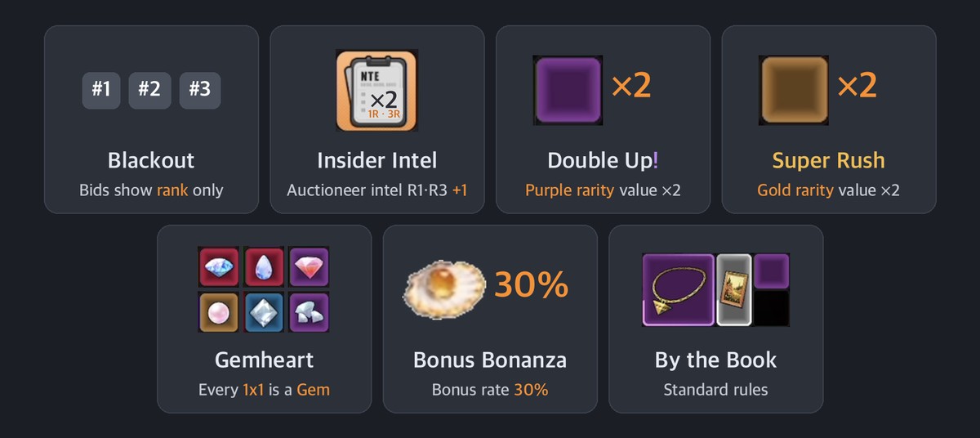Select the #2 rank badge

tap(149, 90)
